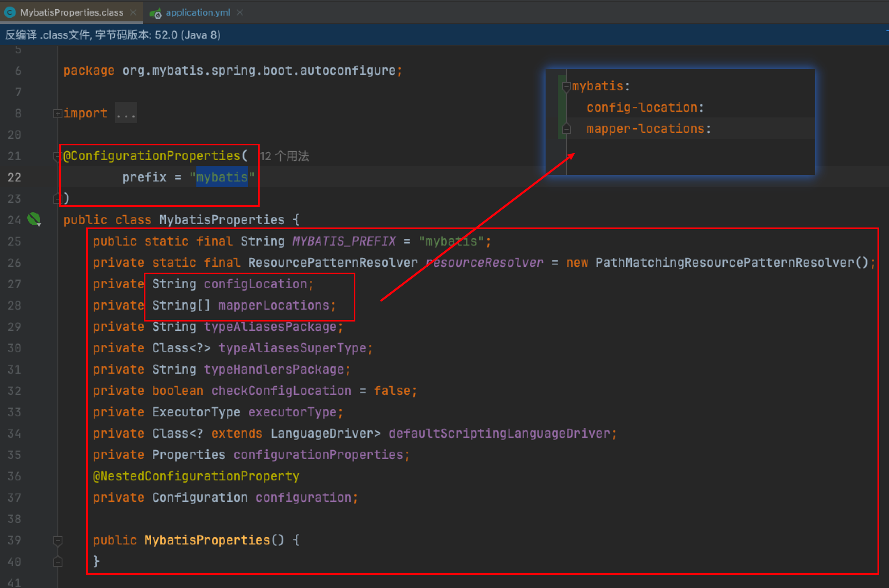Click the LanguageDriver type on line 34
This screenshot has width=889, height=588.
pos(322,433)
